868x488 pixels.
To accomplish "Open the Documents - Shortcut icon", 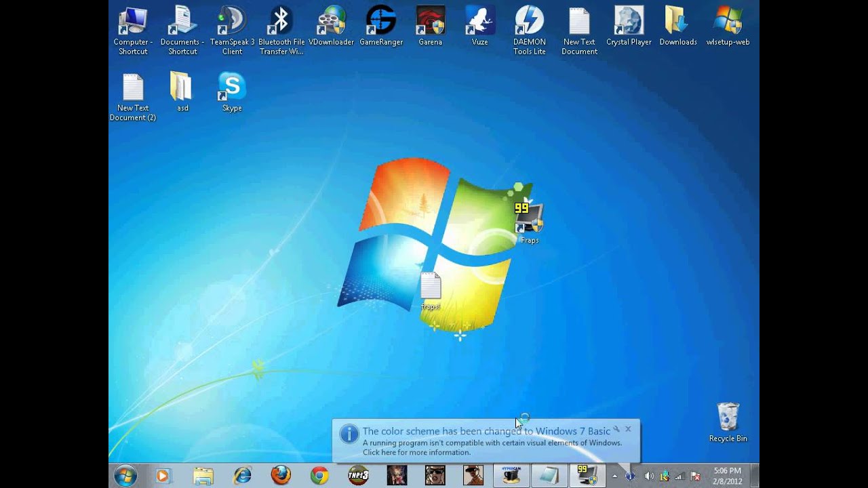I will click(182, 30).
